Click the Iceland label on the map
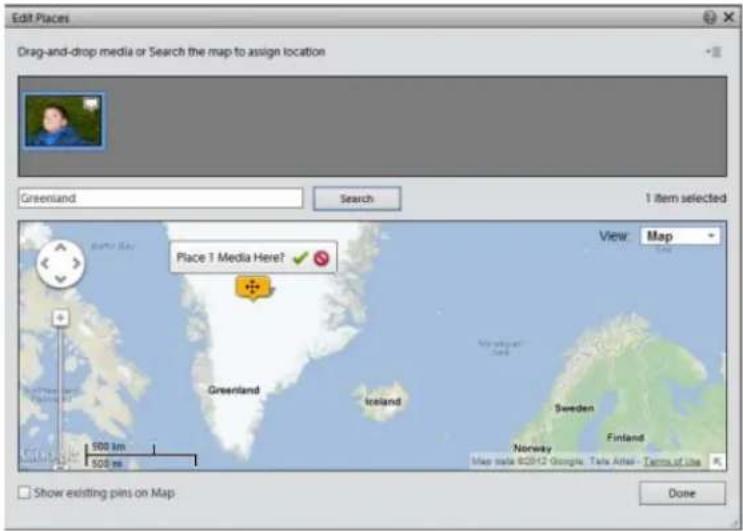 [x=383, y=402]
